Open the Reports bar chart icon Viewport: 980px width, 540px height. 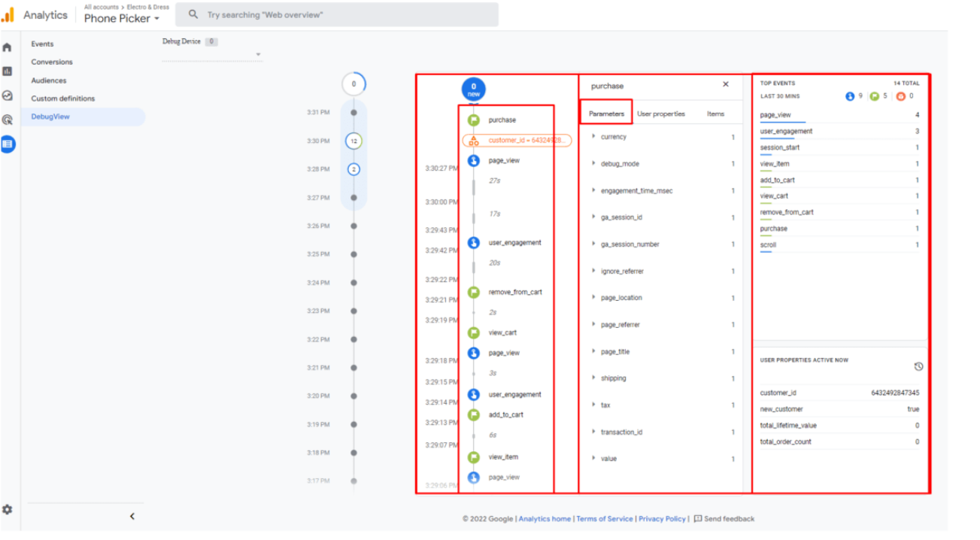point(8,71)
